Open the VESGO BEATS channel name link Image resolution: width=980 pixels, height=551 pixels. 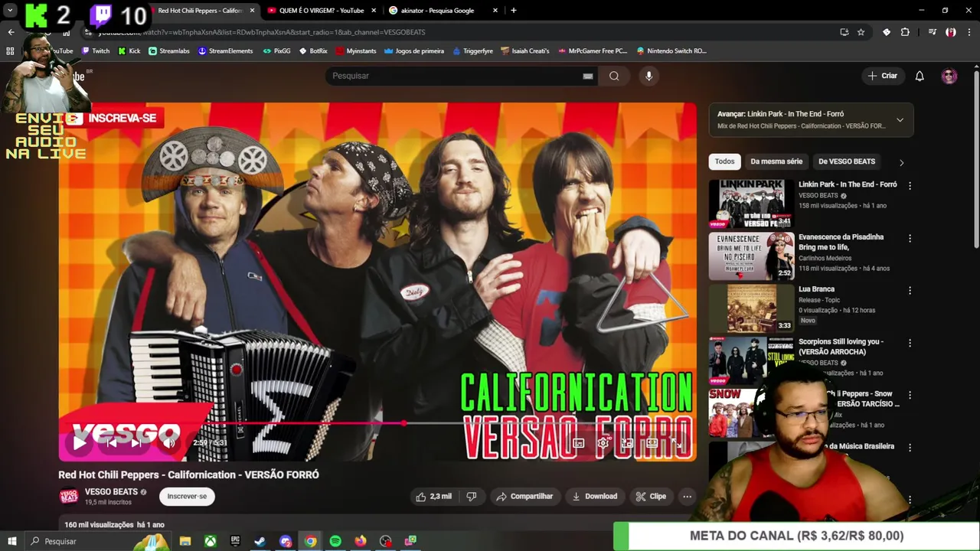[111, 491]
